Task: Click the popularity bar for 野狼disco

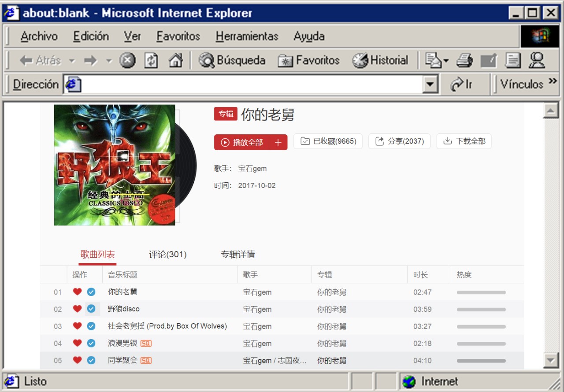Action: [481, 310]
